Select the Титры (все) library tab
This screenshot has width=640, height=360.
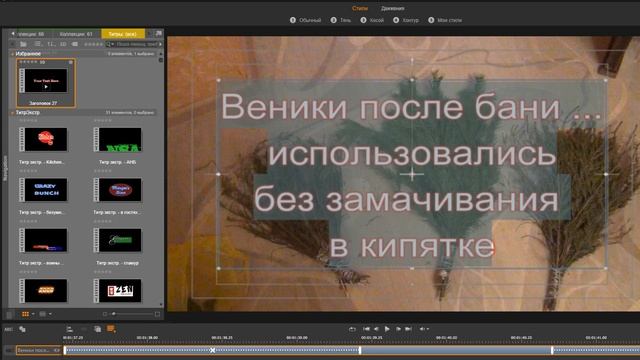pyautogui.click(x=123, y=34)
